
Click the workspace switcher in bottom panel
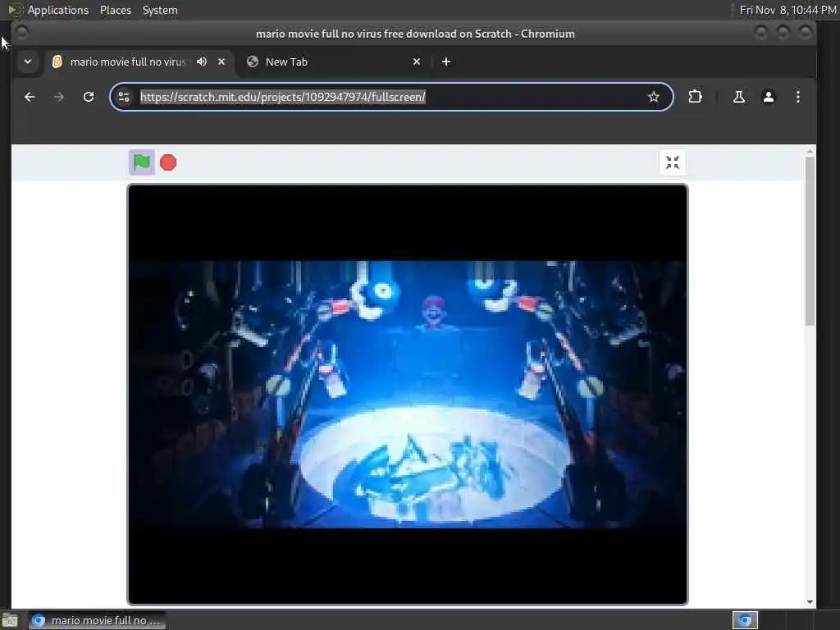click(x=745, y=620)
